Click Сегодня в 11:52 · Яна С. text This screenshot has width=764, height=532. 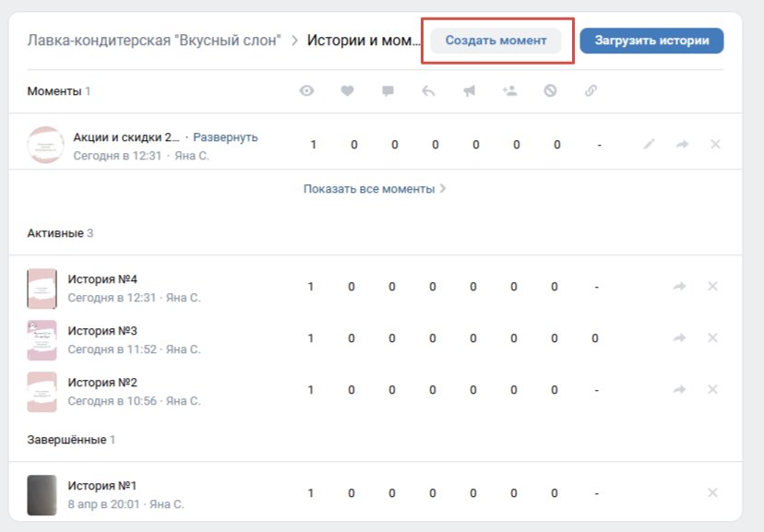point(134,349)
